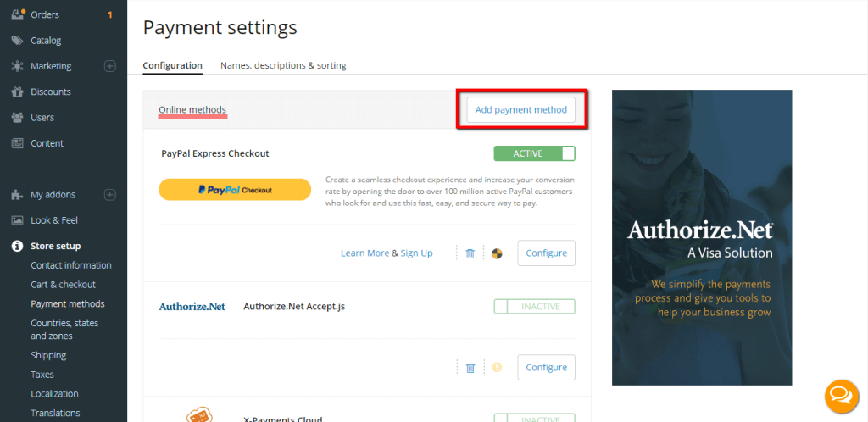Open the Localization settings item

54,394
